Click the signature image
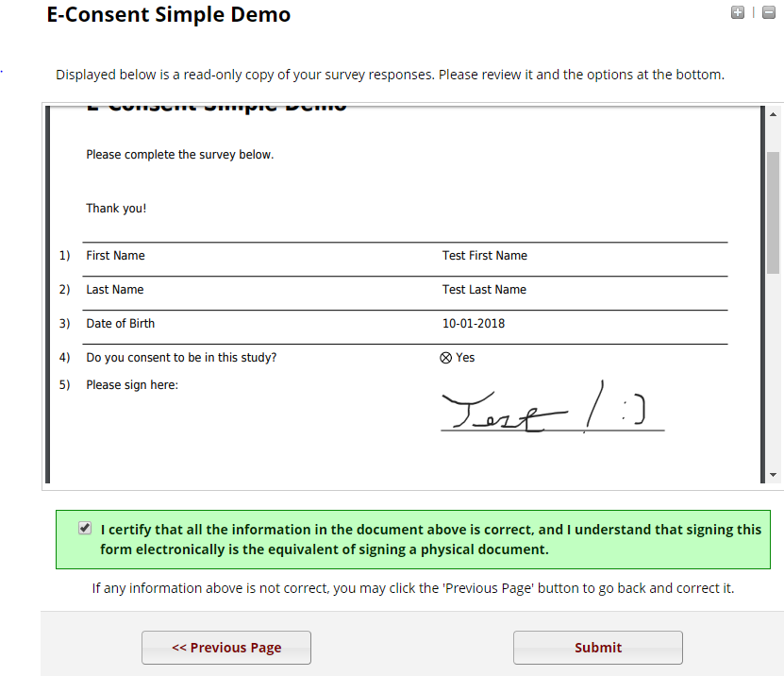784x676 pixels. click(553, 407)
